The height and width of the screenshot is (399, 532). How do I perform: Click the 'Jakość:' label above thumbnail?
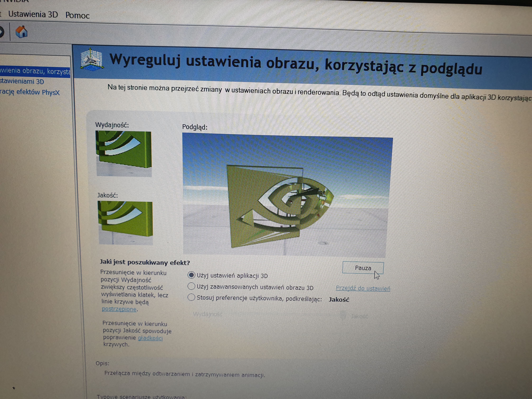coord(108,195)
